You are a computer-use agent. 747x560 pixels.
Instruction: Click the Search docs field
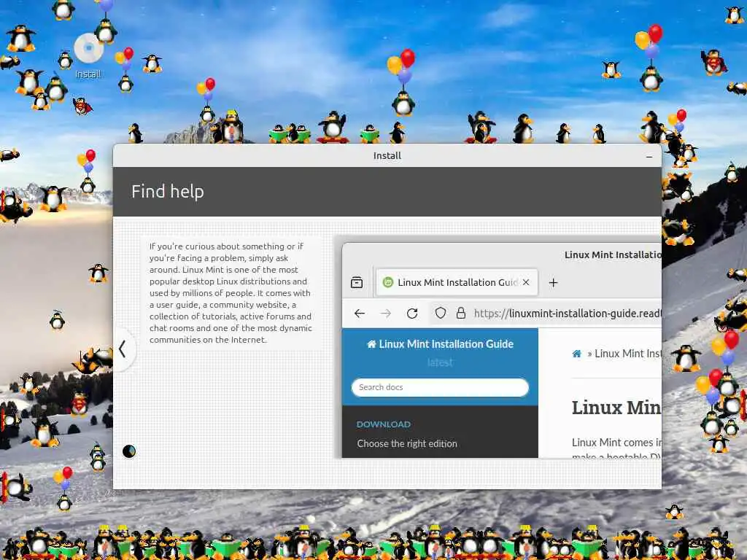(x=440, y=387)
